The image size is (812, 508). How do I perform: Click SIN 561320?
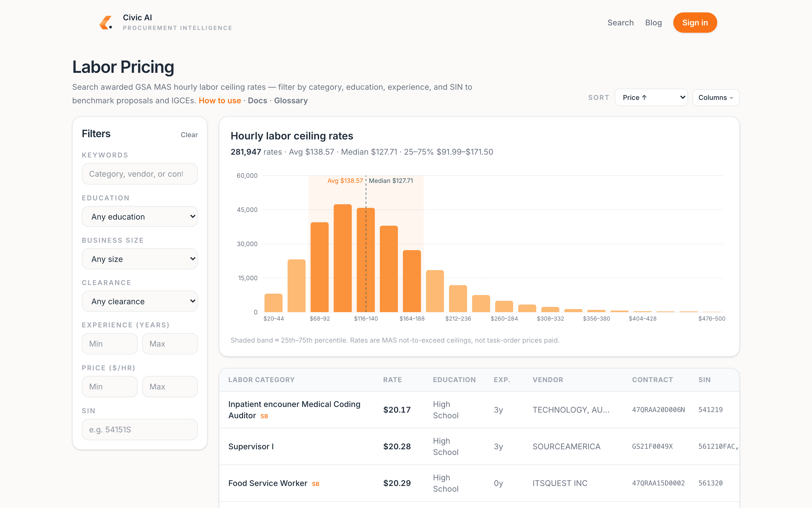(x=710, y=483)
